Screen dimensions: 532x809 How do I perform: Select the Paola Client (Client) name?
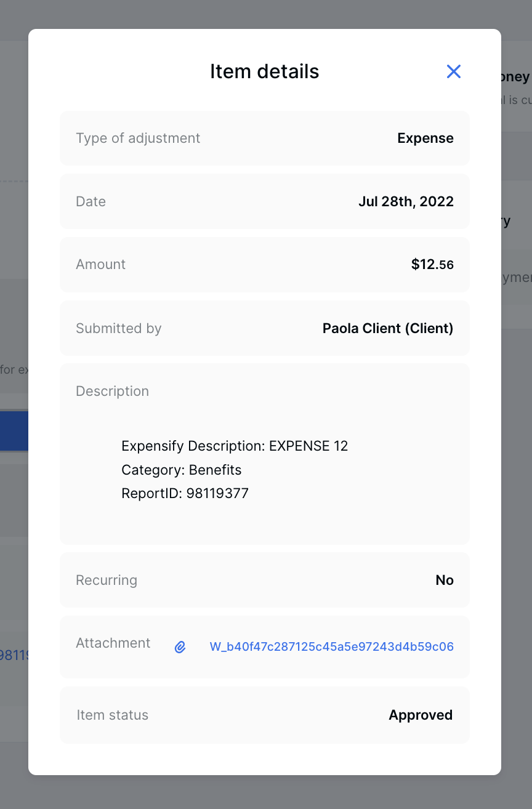[x=388, y=329]
